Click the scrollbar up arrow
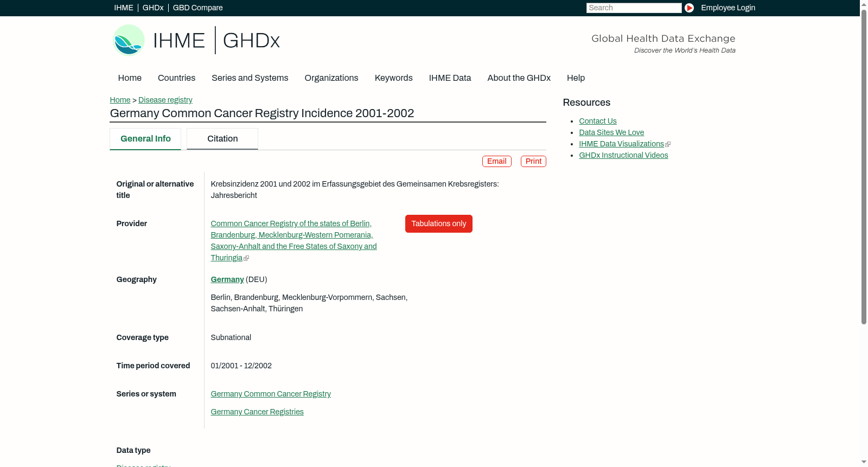 [x=864, y=4]
